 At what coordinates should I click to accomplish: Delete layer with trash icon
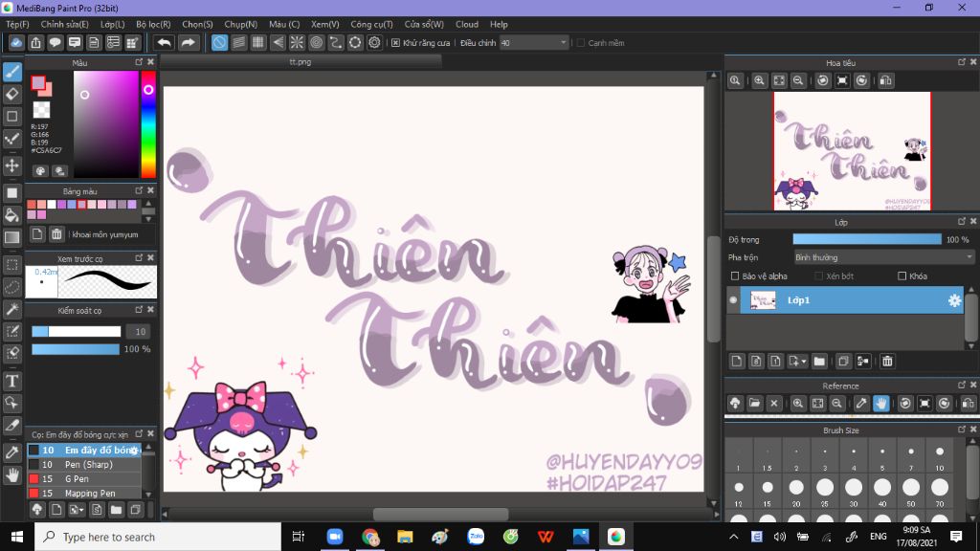(887, 361)
